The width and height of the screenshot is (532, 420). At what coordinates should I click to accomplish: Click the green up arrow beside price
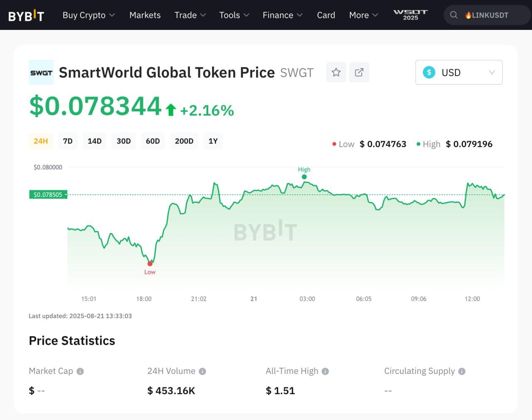pos(171,110)
